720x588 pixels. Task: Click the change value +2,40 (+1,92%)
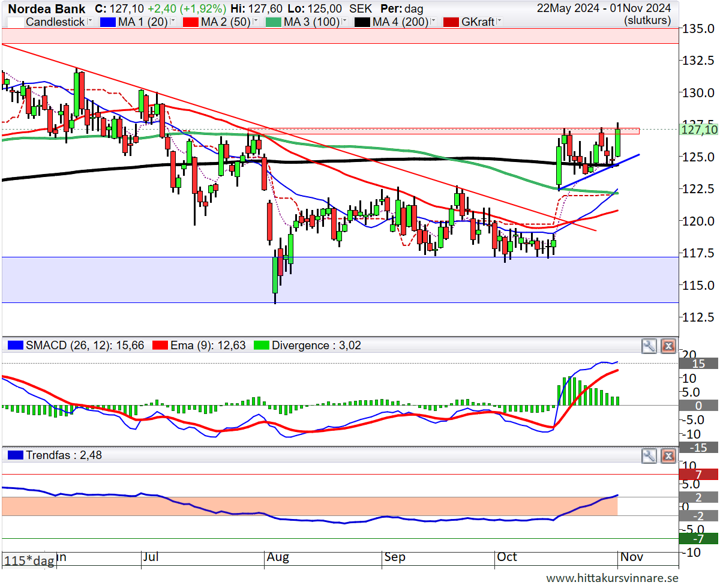187,9
